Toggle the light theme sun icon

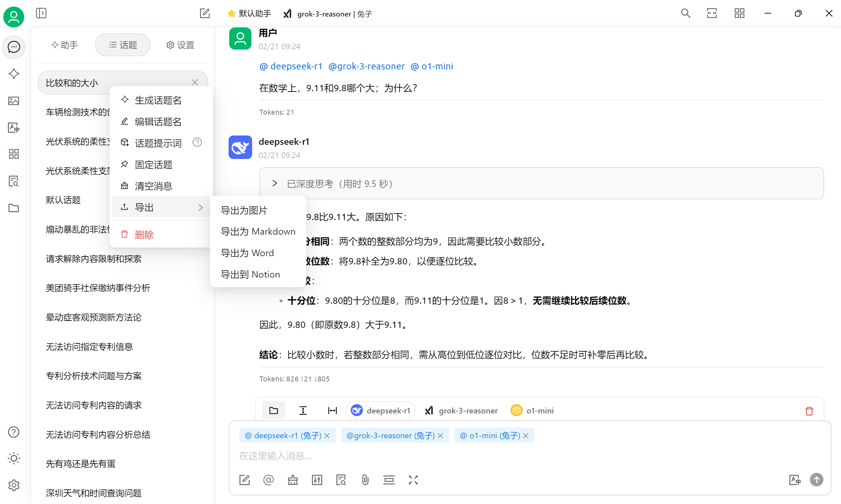(x=14, y=458)
